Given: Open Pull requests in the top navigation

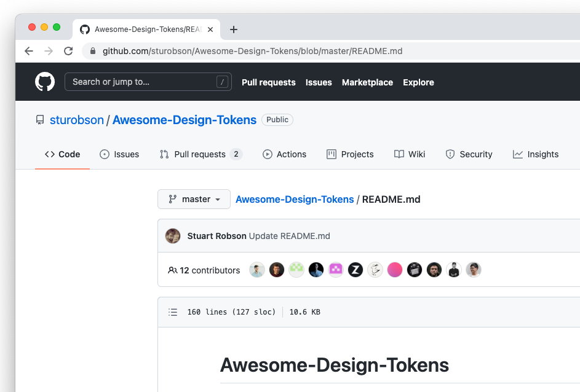Looking at the screenshot, I should click(x=269, y=82).
